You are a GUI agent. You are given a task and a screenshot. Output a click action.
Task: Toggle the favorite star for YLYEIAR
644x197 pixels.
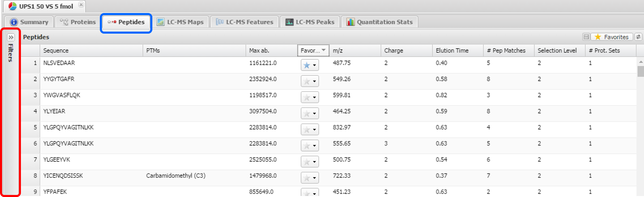pos(307,114)
